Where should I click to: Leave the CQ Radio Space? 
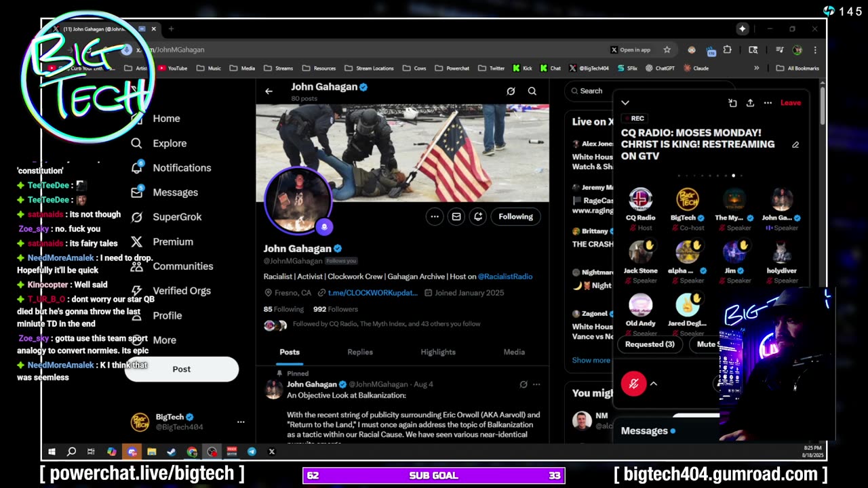[791, 103]
